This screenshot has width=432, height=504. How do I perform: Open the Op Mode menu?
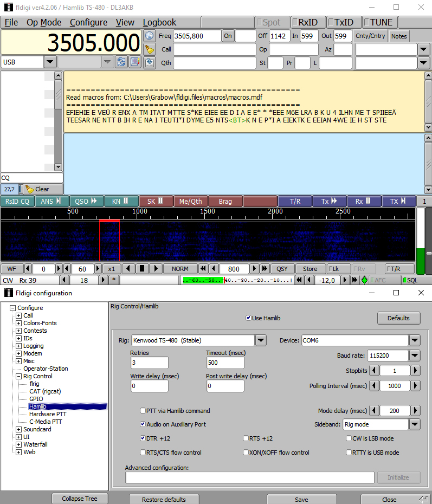(44, 22)
